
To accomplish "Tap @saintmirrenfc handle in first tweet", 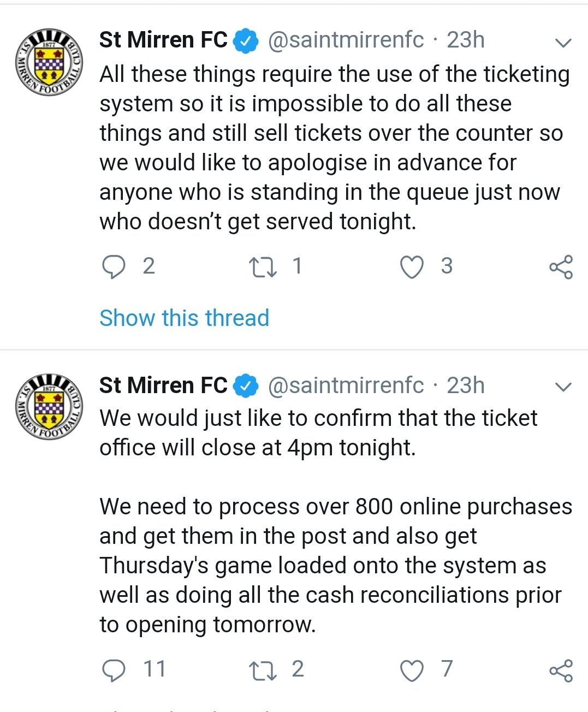I will 346,40.
